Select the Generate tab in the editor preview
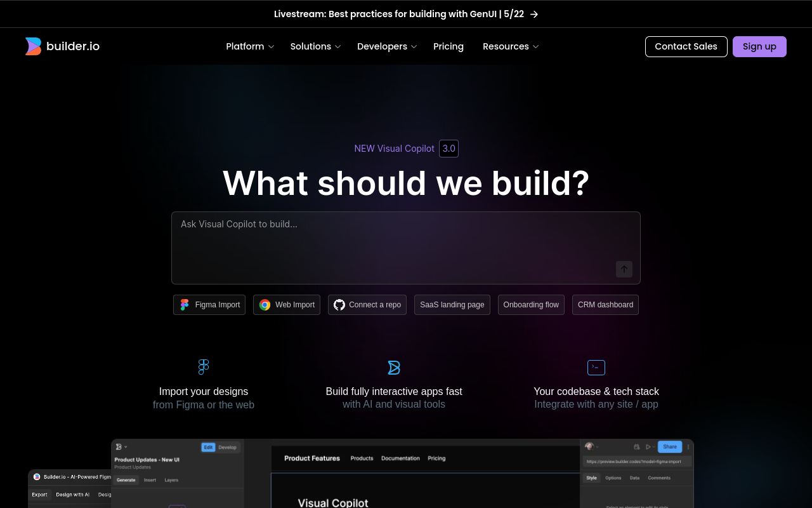Screen dimensions: 812x508 point(126,480)
